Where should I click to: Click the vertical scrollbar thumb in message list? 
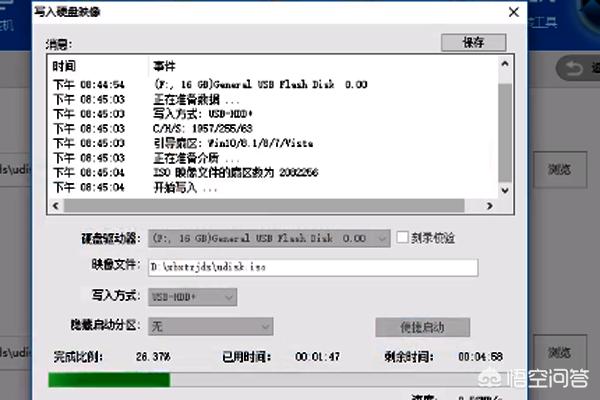[505, 132]
